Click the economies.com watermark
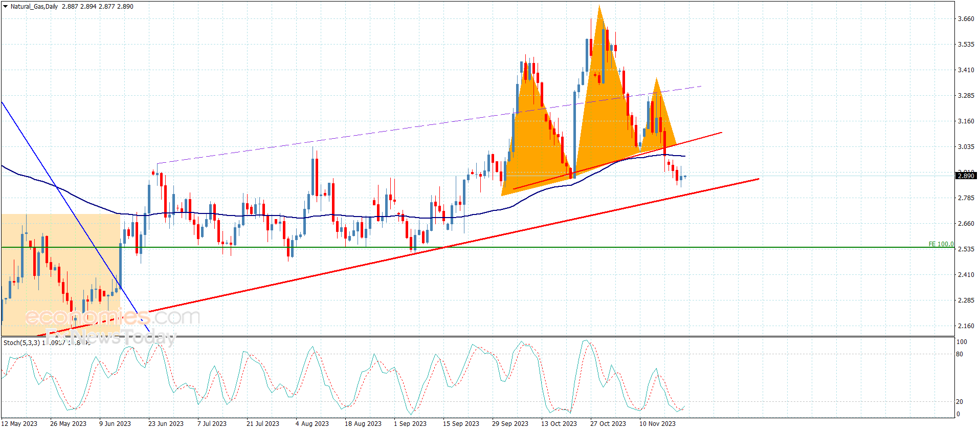 [x=113, y=317]
